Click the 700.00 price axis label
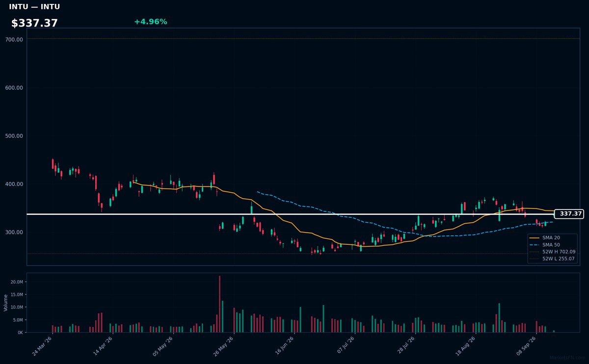Screen dimensions: 589x364 point(15,40)
